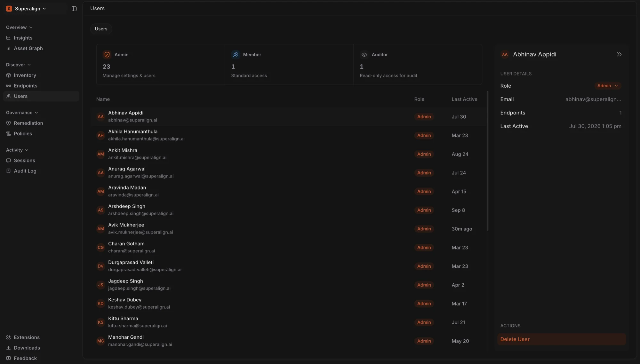Collapse the Governance section

(22, 113)
